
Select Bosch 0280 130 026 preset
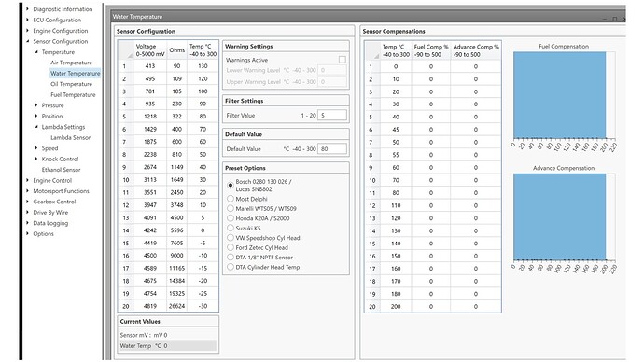tap(231, 185)
